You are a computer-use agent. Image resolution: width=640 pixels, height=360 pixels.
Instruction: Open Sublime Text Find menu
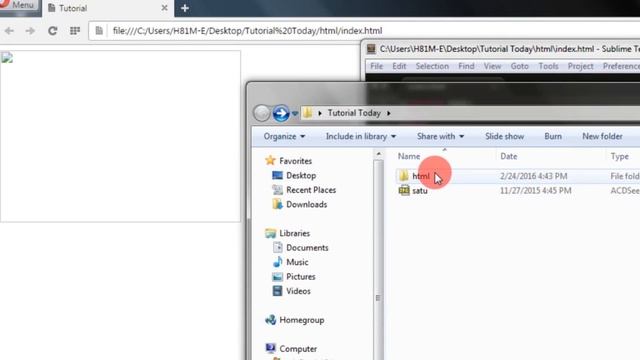(466, 66)
